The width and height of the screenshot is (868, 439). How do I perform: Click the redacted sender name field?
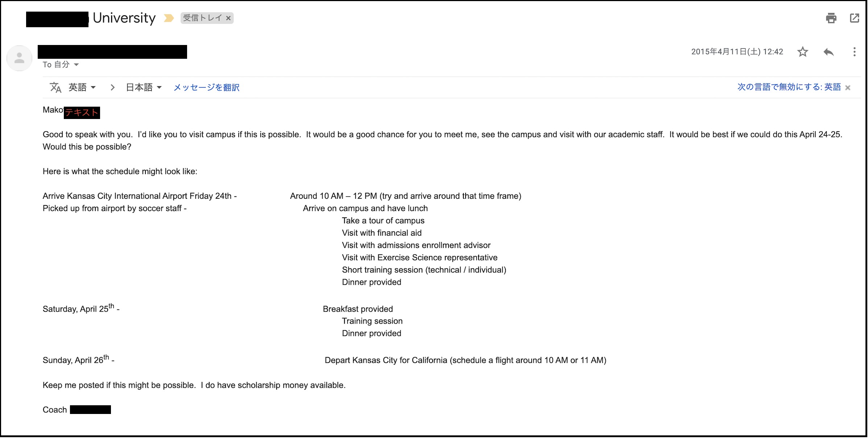click(112, 52)
